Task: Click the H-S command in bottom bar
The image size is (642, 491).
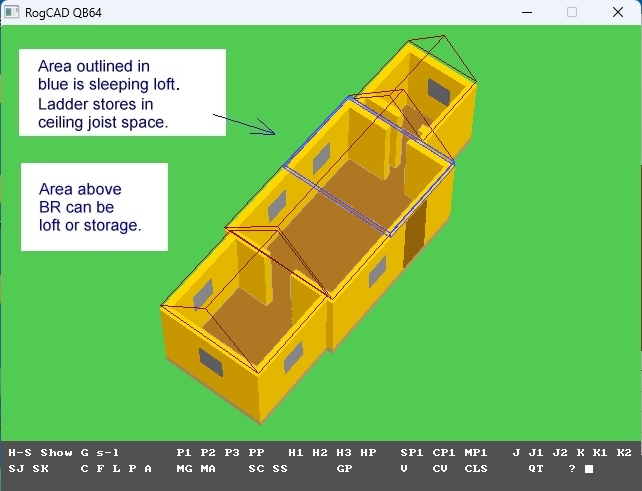Action: click(x=20, y=453)
